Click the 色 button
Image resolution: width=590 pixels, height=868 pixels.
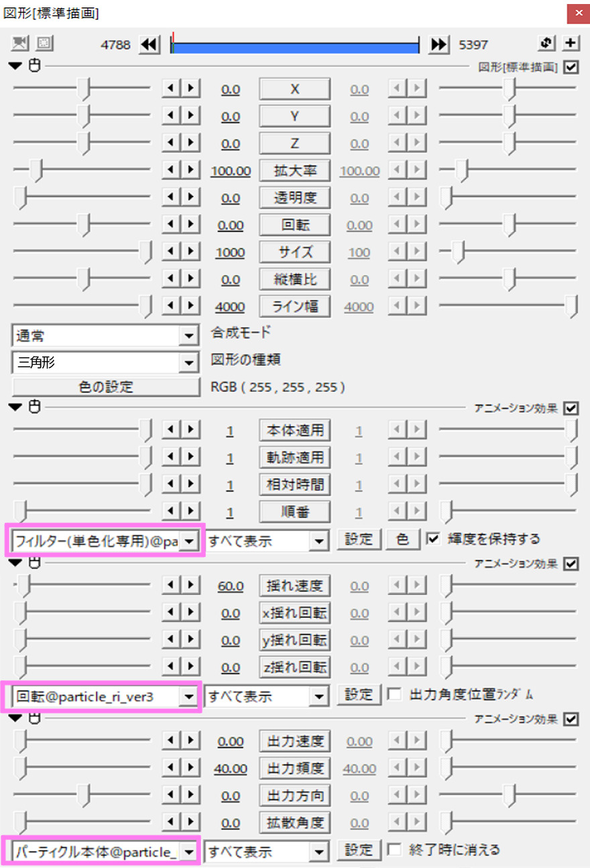click(402, 538)
